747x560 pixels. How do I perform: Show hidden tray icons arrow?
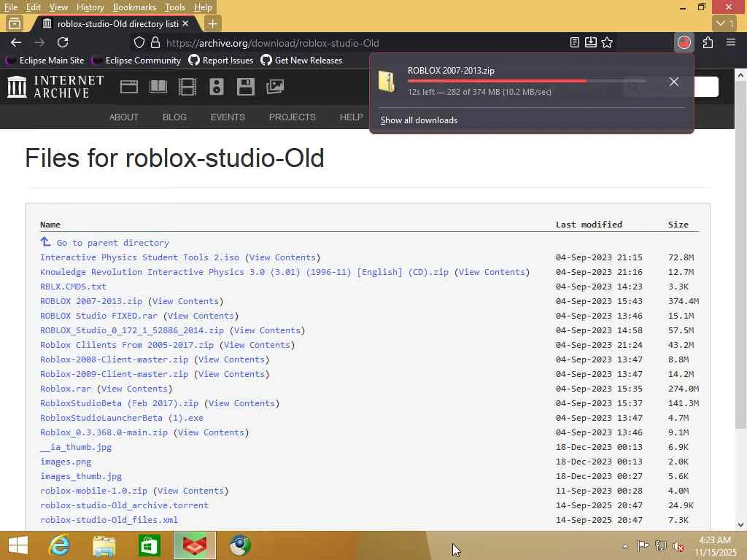[x=625, y=547]
